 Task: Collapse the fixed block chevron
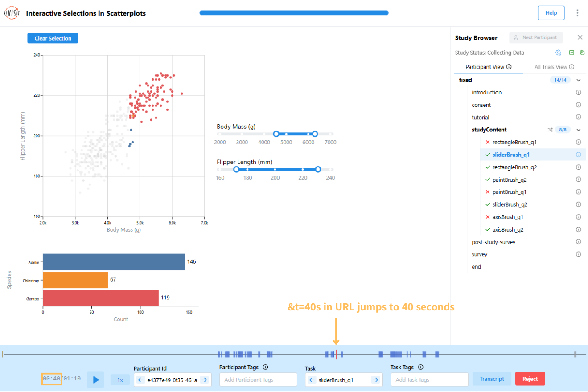pyautogui.click(x=579, y=80)
